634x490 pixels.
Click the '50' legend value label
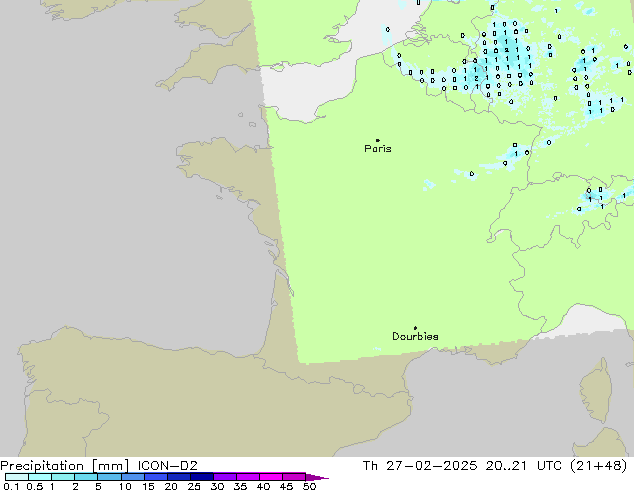309,486
